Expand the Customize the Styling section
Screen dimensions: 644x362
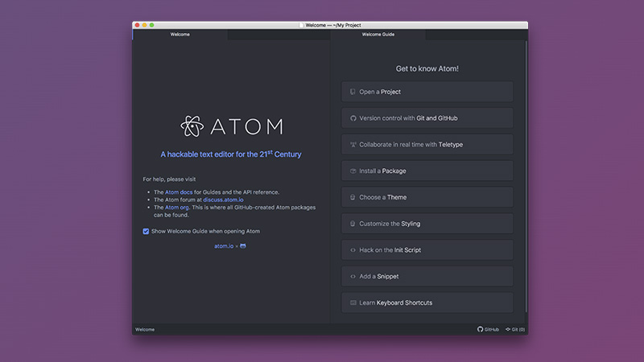coord(427,224)
